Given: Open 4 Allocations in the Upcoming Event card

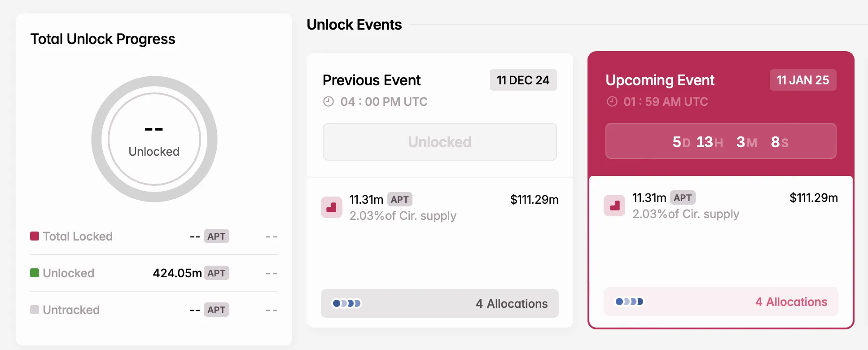Looking at the screenshot, I should (791, 302).
